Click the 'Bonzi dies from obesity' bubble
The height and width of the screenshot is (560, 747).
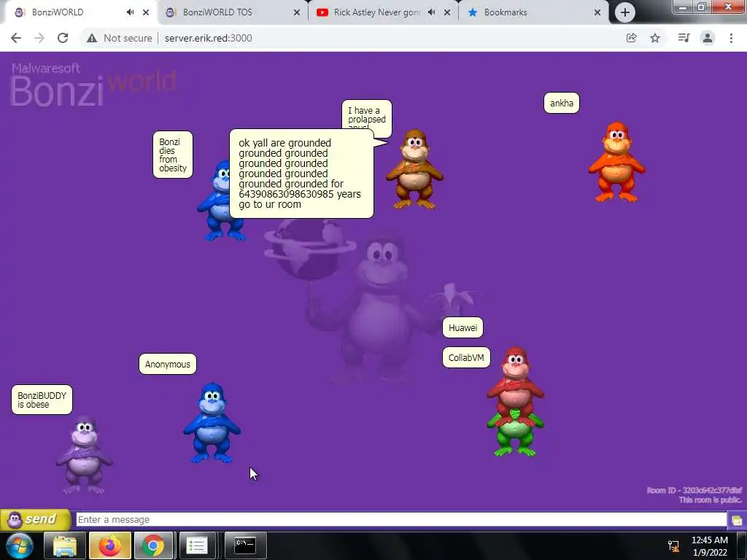coord(173,155)
